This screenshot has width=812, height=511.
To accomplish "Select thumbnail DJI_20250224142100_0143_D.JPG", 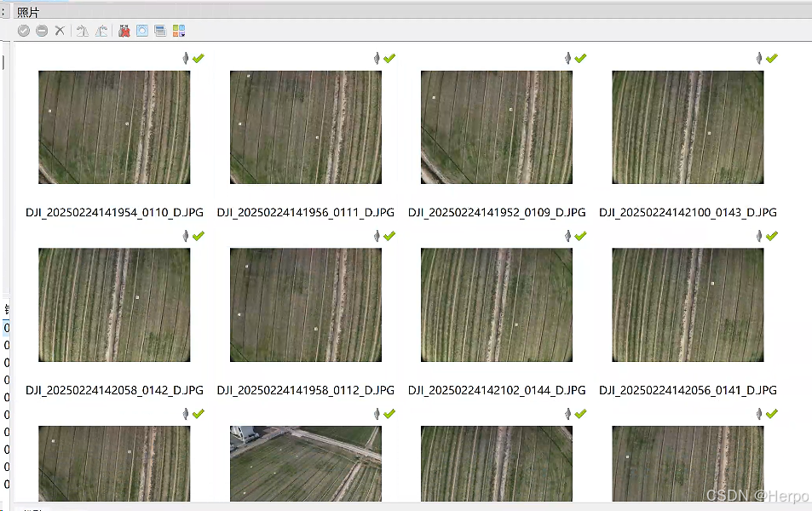I will click(688, 128).
